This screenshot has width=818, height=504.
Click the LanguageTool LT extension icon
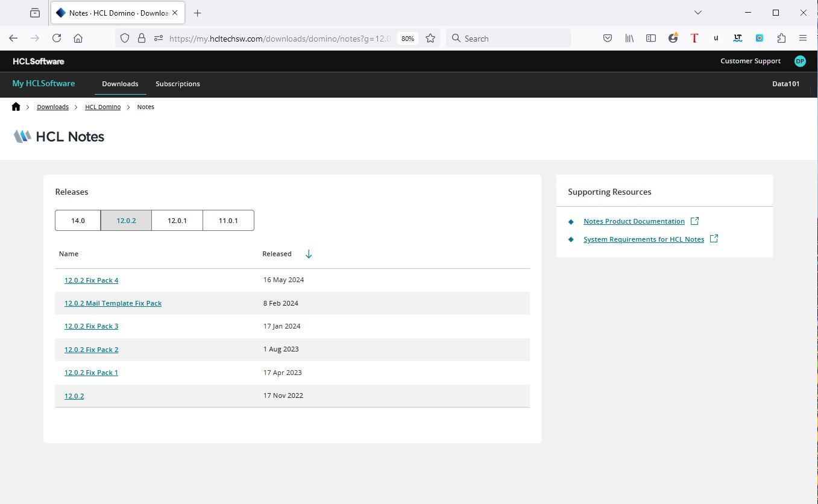738,38
